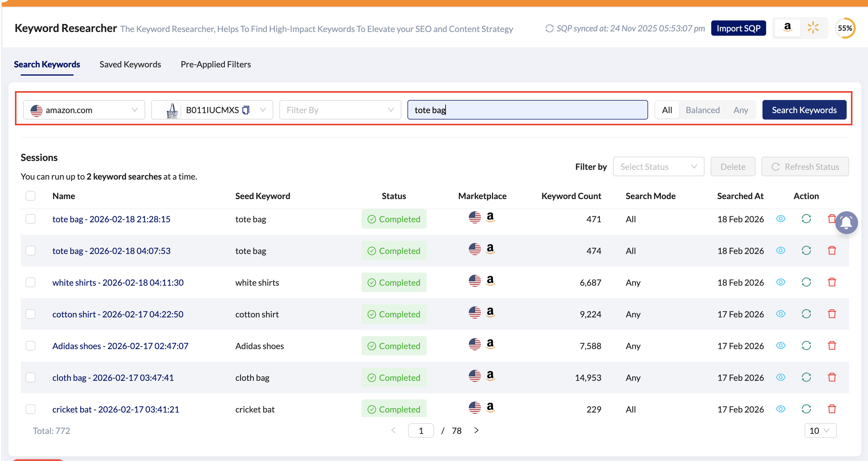The image size is (868, 461).
Task: Open the Select Status filter dropdown
Action: tap(658, 167)
